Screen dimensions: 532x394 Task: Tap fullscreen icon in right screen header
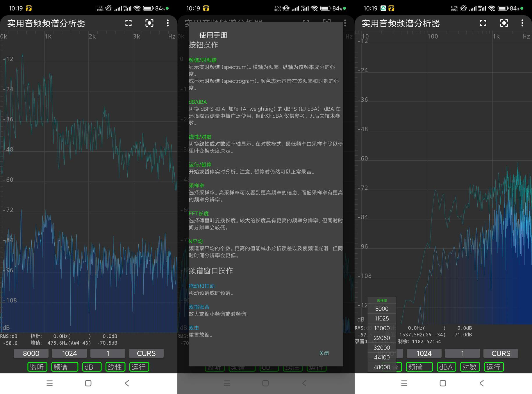(x=483, y=23)
